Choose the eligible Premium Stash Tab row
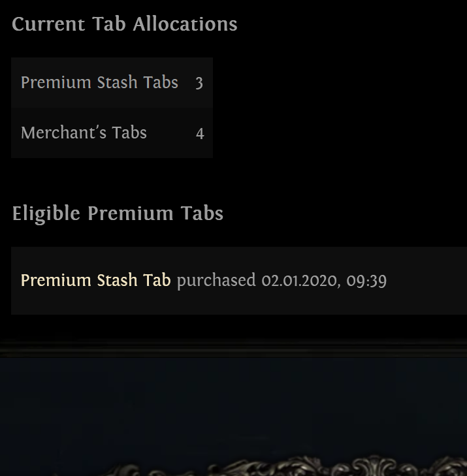The height and width of the screenshot is (476, 467). pos(239,281)
